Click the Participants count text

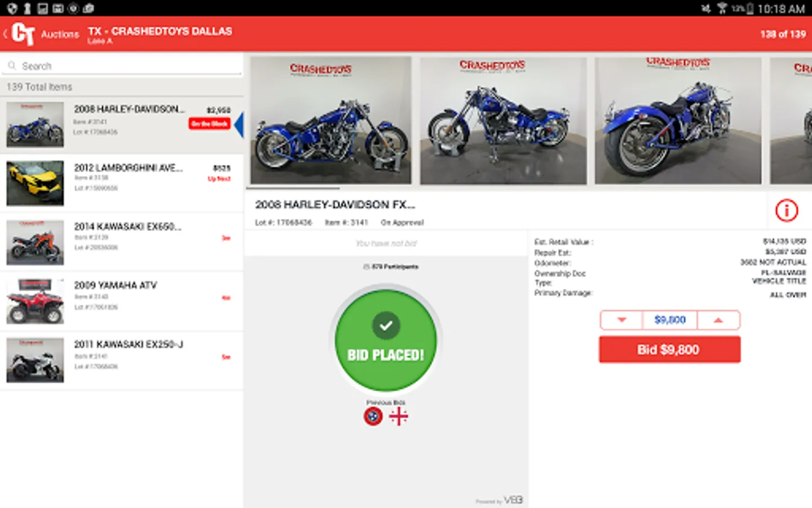pyautogui.click(x=391, y=266)
